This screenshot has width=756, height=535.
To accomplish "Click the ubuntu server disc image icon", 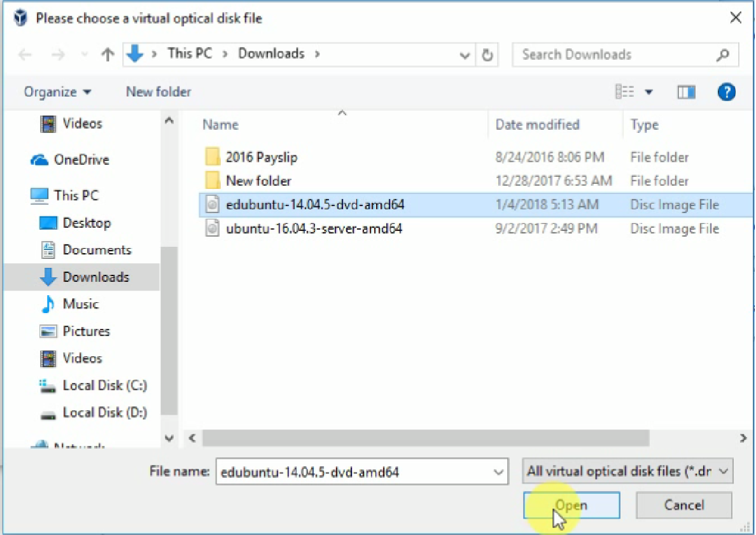I will point(212,228).
